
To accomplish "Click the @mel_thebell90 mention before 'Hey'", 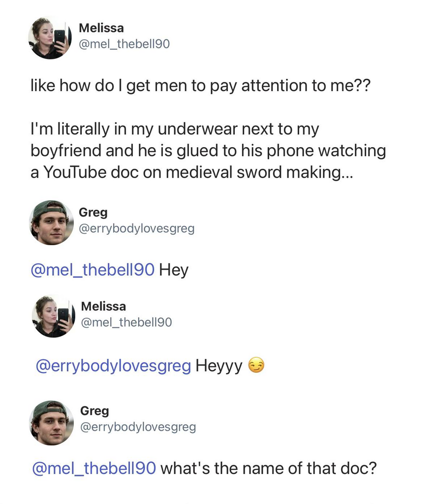I will click(x=93, y=270).
